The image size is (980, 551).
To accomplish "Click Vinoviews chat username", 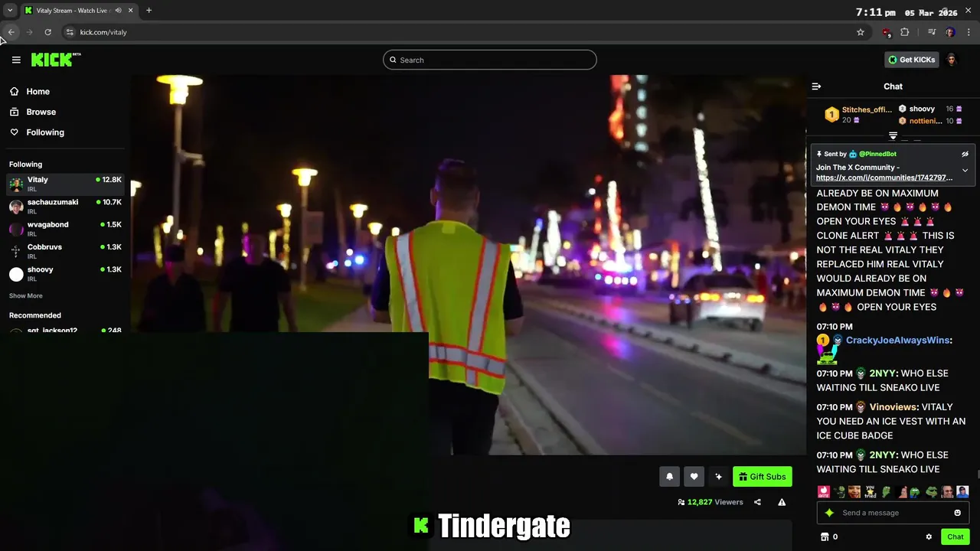I will coord(893,407).
